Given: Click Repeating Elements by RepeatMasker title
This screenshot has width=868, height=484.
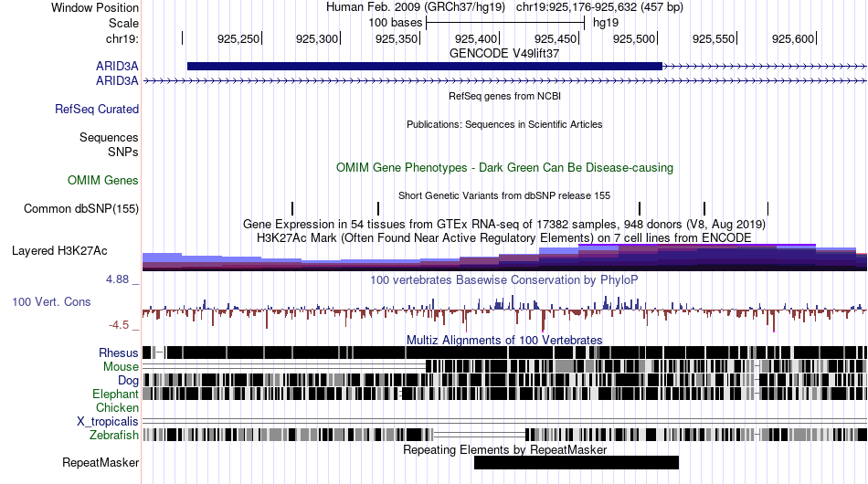Looking at the screenshot, I should (x=504, y=449).
